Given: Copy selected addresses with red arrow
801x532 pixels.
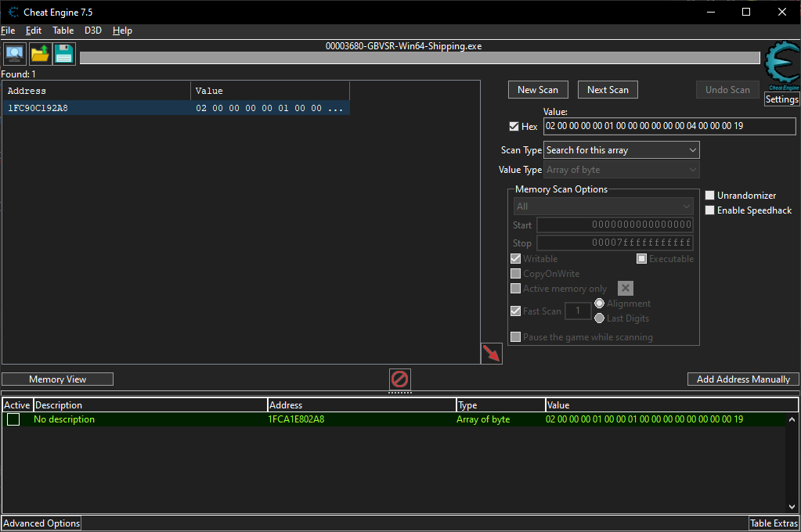Looking at the screenshot, I should [x=492, y=354].
